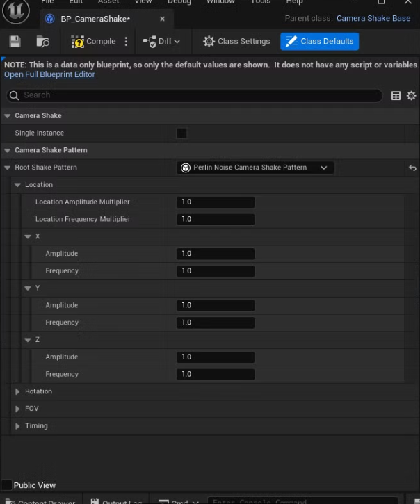Viewport: 420px width, 504px height.
Task: Click the Location Frequency Multiplier label
Action: [83, 219]
